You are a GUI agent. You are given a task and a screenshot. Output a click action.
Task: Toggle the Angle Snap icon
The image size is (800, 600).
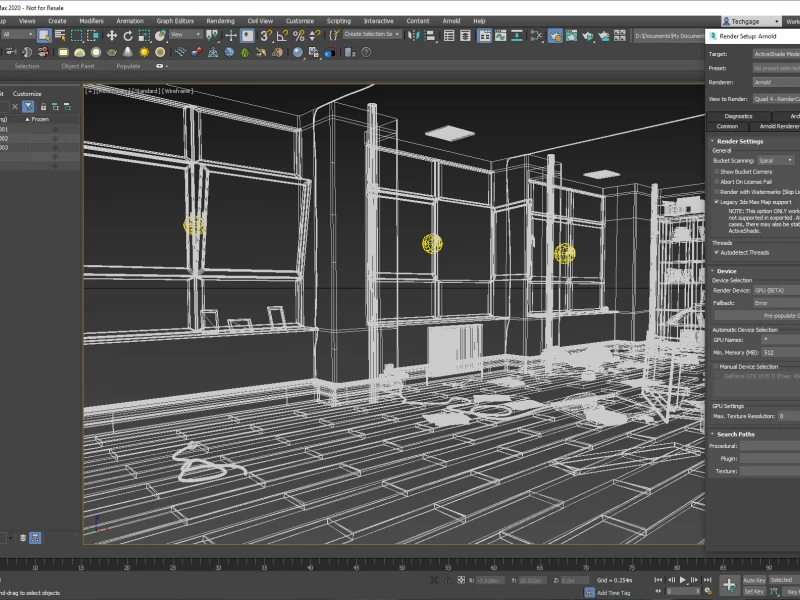coord(282,35)
